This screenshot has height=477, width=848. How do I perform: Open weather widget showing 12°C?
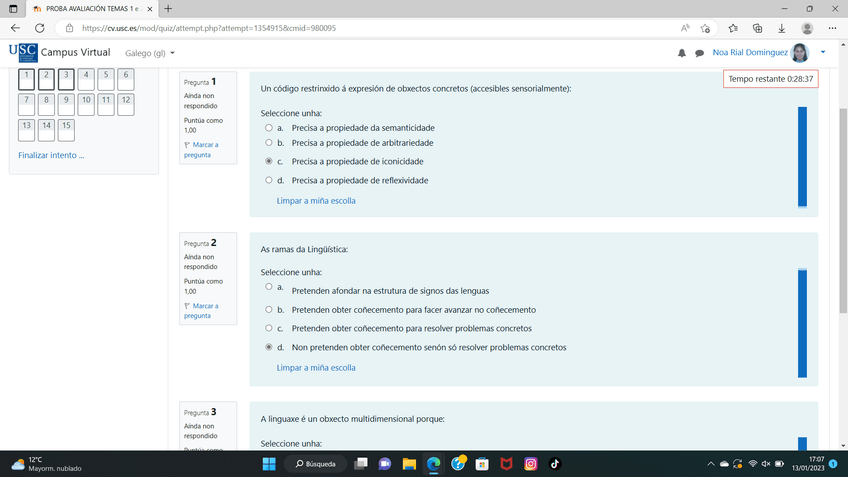pos(46,464)
